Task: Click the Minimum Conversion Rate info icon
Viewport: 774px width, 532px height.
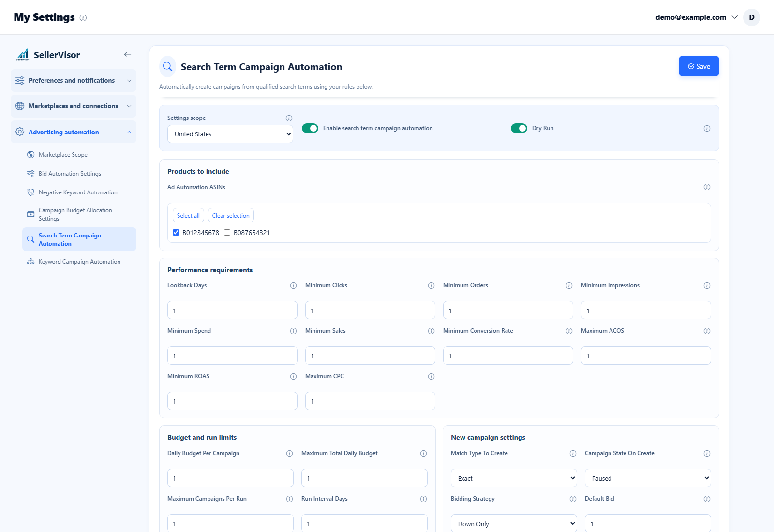Action: pos(569,331)
